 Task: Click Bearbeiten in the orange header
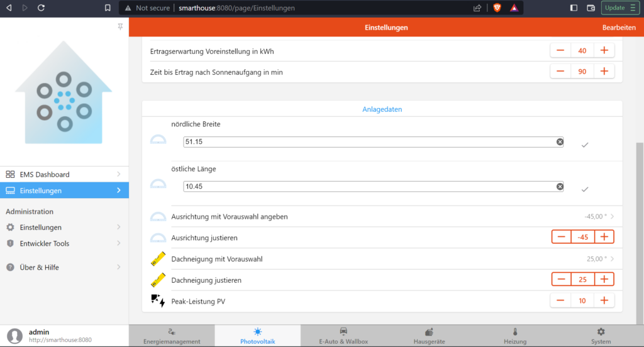(x=619, y=28)
